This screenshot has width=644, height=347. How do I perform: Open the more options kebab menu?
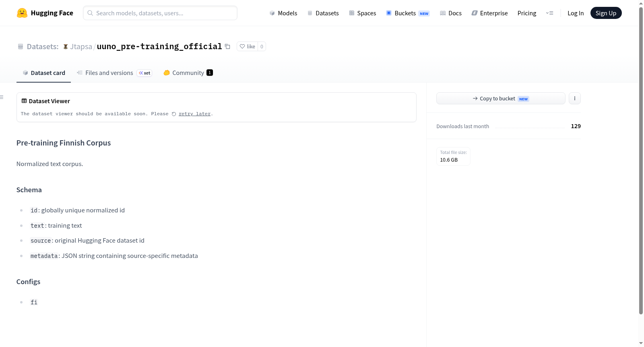pyautogui.click(x=574, y=98)
